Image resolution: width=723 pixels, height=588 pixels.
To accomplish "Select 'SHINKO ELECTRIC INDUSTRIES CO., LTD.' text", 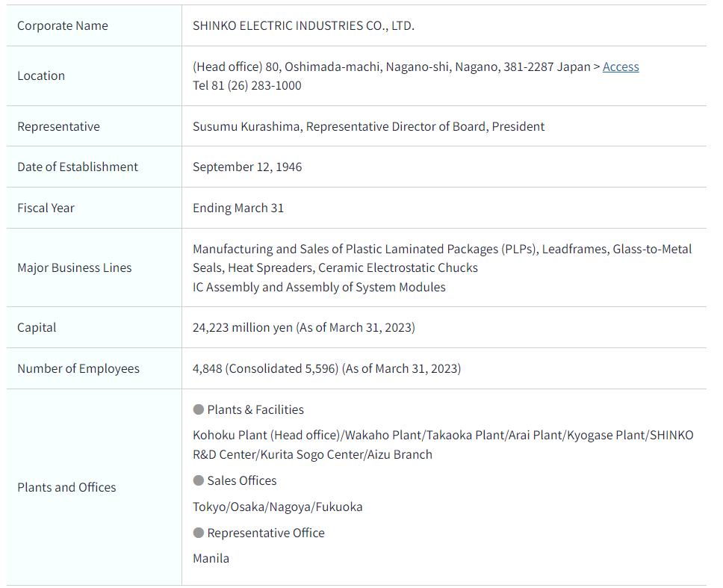I will (x=303, y=26).
